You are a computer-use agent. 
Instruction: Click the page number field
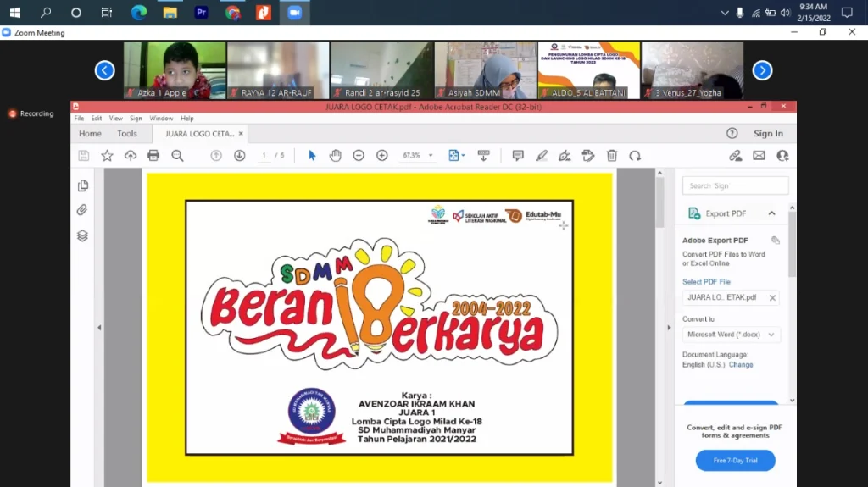click(264, 156)
